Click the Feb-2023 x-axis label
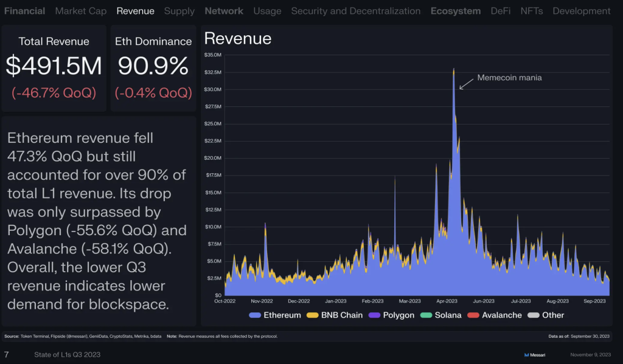Viewport: 623px width, 364px height. [373, 301]
